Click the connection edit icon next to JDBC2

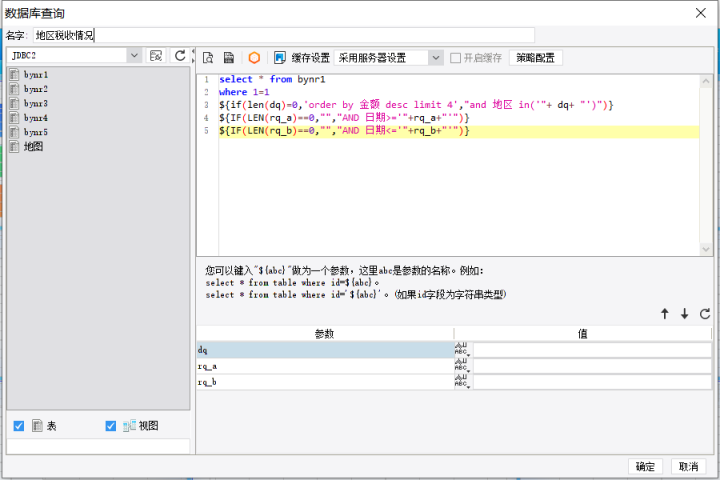pyautogui.click(x=156, y=56)
